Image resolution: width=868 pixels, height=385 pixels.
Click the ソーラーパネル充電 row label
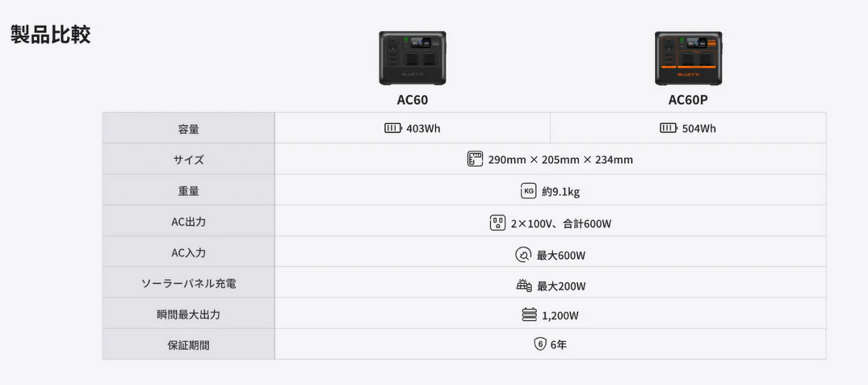pos(188,283)
